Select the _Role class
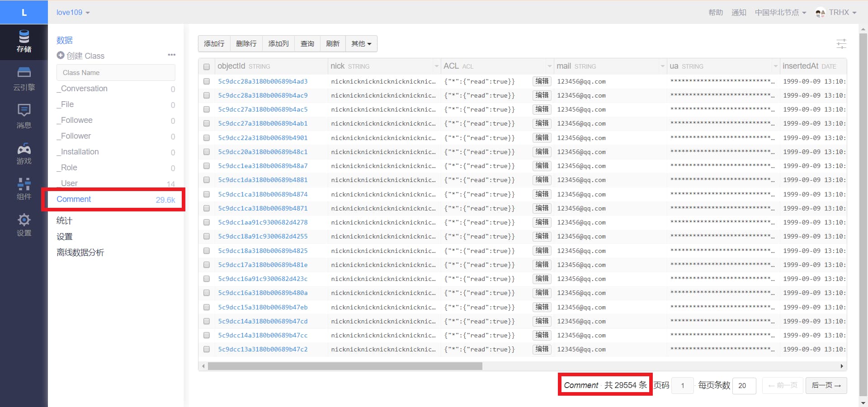This screenshot has width=868, height=407. 116,168
